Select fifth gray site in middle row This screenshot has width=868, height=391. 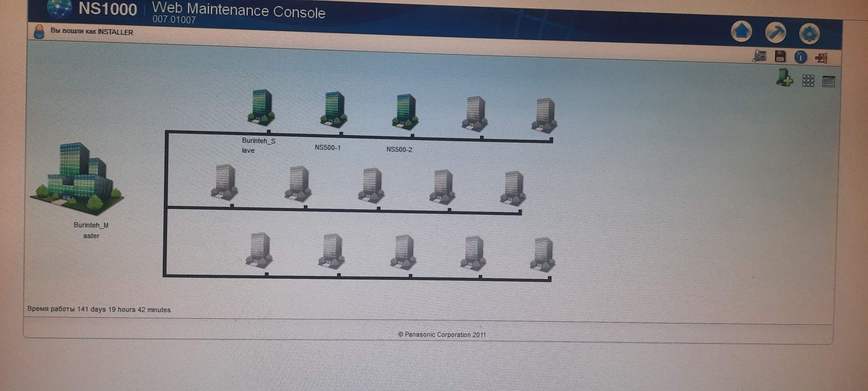(513, 188)
